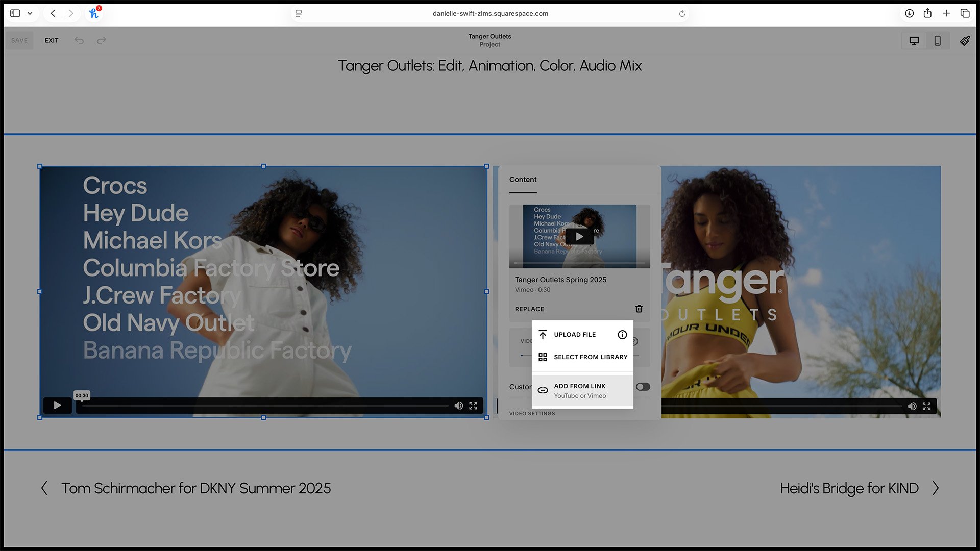980x551 pixels.
Task: Mute the left video audio
Action: pyautogui.click(x=458, y=406)
